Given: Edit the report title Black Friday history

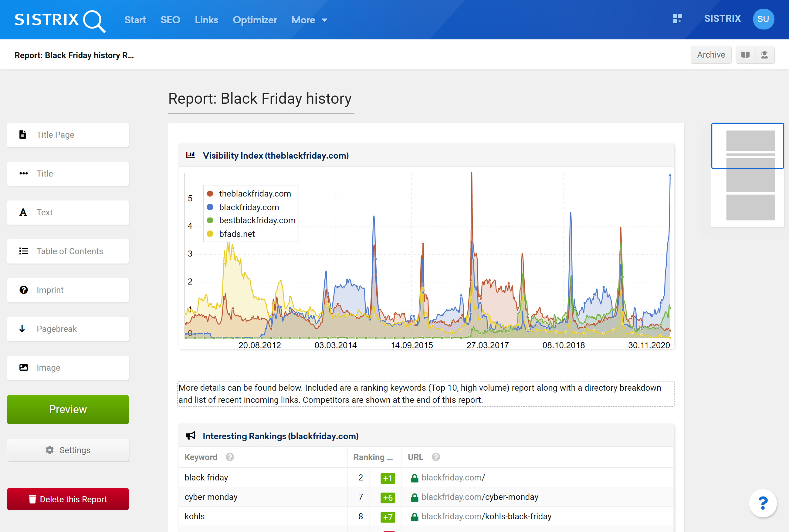Looking at the screenshot, I should click(x=260, y=99).
